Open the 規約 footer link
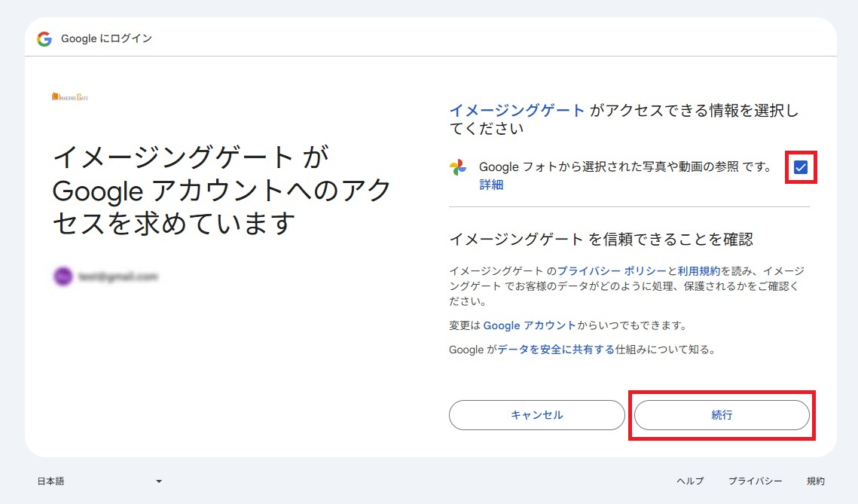Image resolution: width=858 pixels, height=504 pixels. point(815,481)
